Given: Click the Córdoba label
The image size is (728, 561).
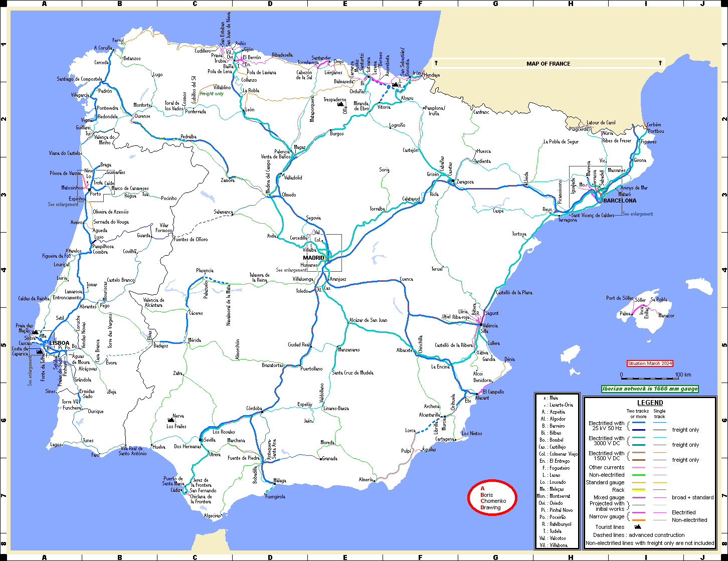Looking at the screenshot, I should (x=254, y=409).
